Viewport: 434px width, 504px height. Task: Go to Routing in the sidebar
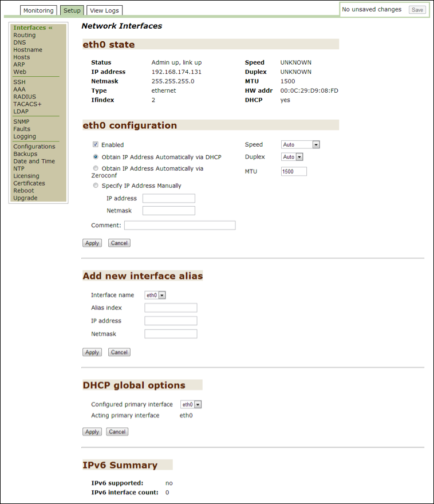[x=25, y=35]
